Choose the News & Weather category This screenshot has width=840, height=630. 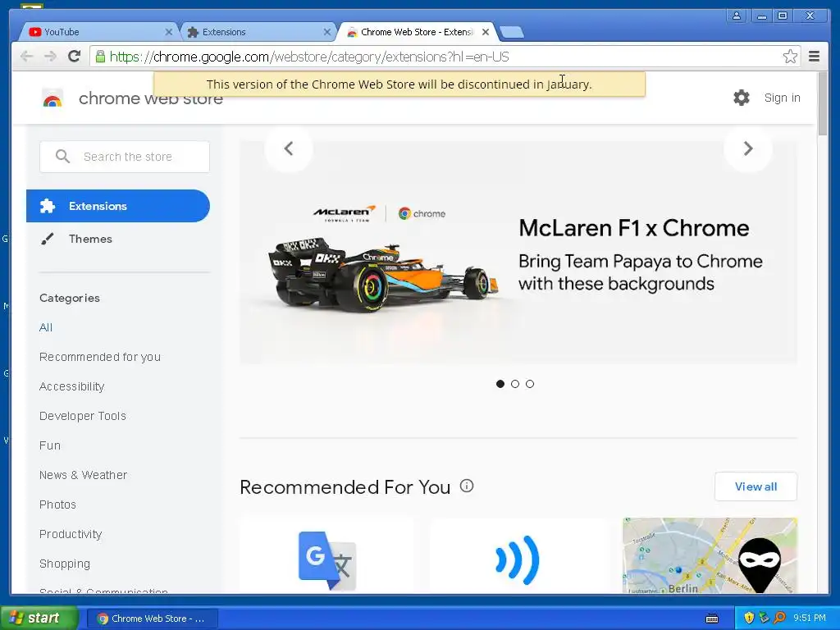[83, 475]
